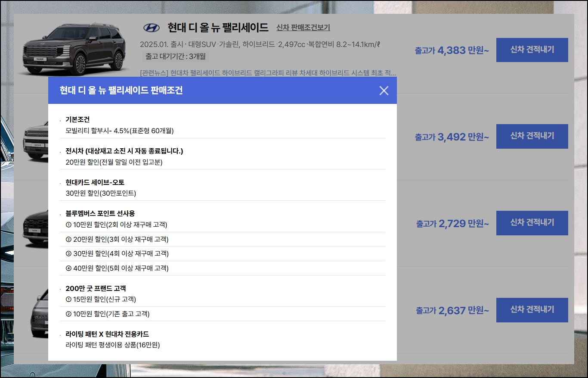Click ③ 30만원 할인(4회 이상 재구매 고객)
588x378 pixels.
click(x=117, y=253)
